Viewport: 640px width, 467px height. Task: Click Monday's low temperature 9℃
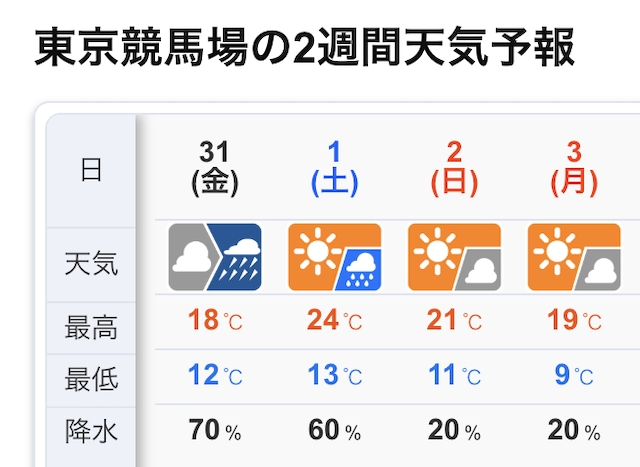(573, 377)
